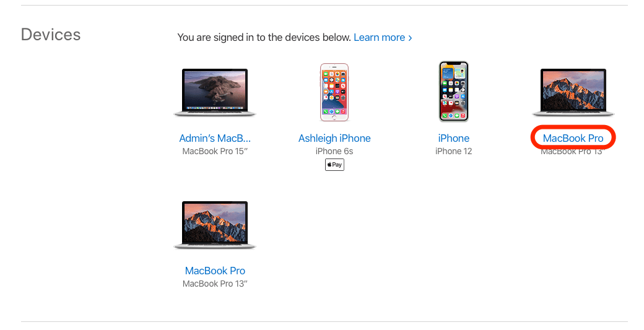Click the Devices section heading
The width and height of the screenshot is (644, 330).
click(51, 35)
